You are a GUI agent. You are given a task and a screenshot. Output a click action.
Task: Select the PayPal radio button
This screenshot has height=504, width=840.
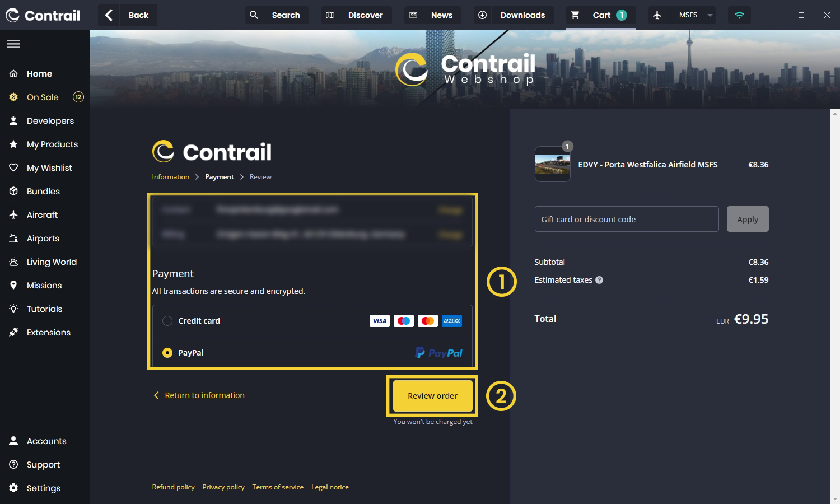167,353
